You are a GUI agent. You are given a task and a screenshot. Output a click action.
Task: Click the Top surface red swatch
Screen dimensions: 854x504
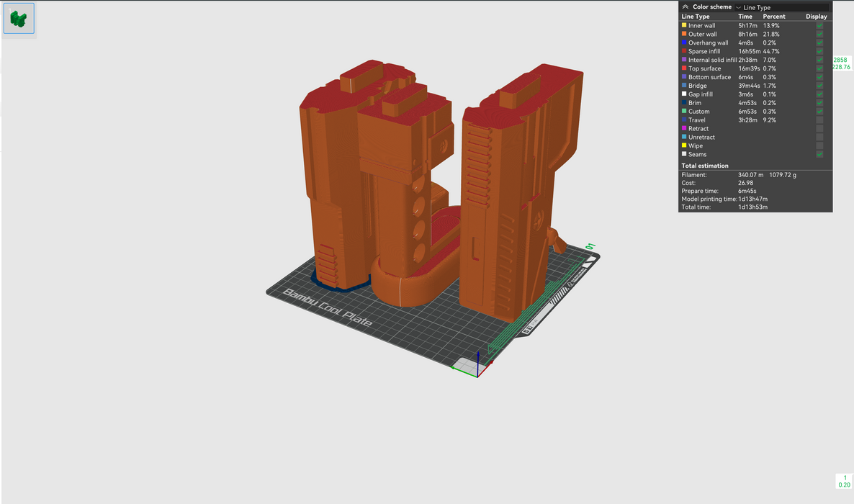pyautogui.click(x=684, y=69)
